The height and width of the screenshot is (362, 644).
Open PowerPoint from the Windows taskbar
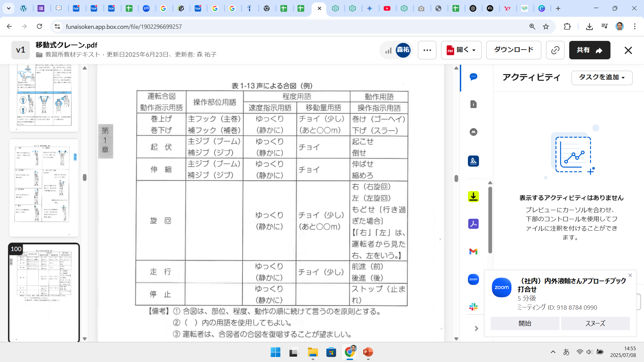coord(368,352)
